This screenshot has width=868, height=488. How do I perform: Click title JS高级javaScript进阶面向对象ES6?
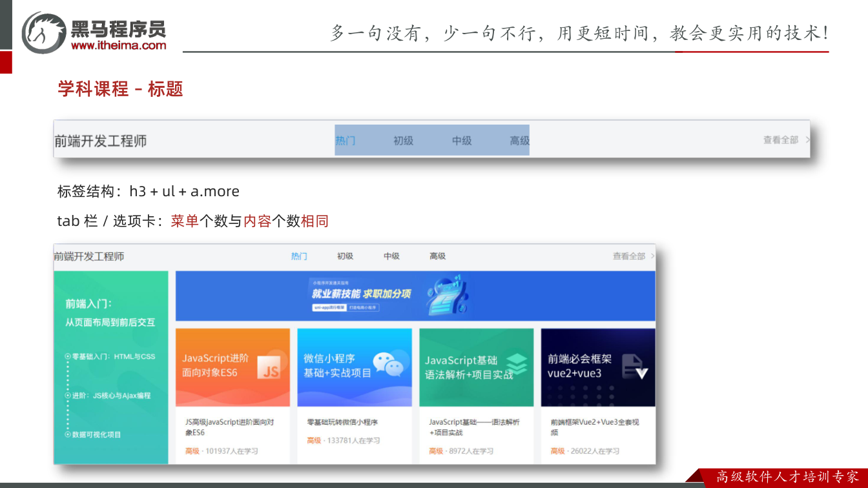[230, 427]
